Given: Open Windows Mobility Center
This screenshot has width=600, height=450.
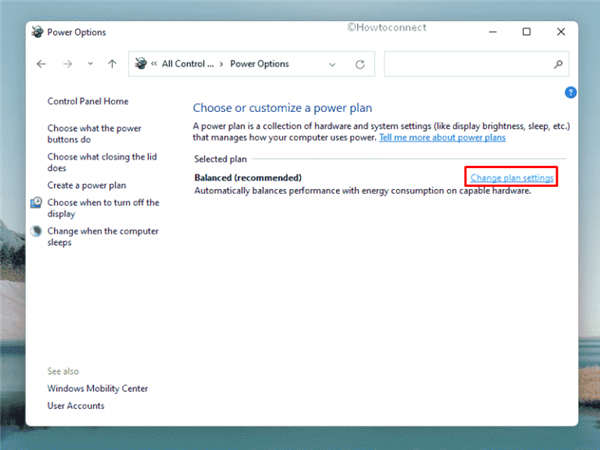Looking at the screenshot, I should (x=98, y=389).
